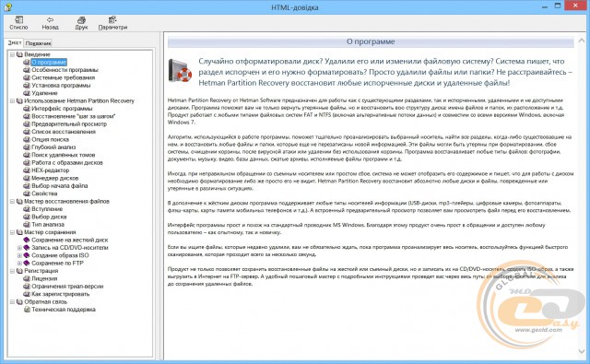Switch to the Покажчик tab

38,43
